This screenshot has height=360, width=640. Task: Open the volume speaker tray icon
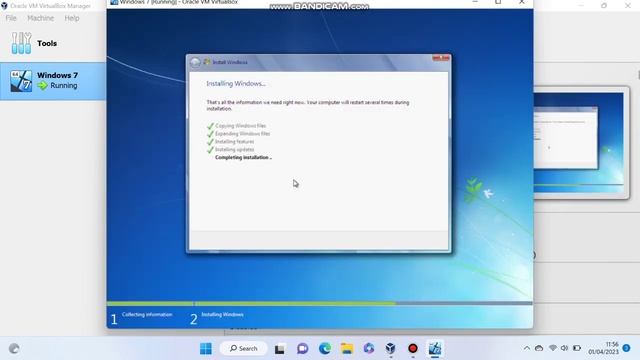coord(564,349)
